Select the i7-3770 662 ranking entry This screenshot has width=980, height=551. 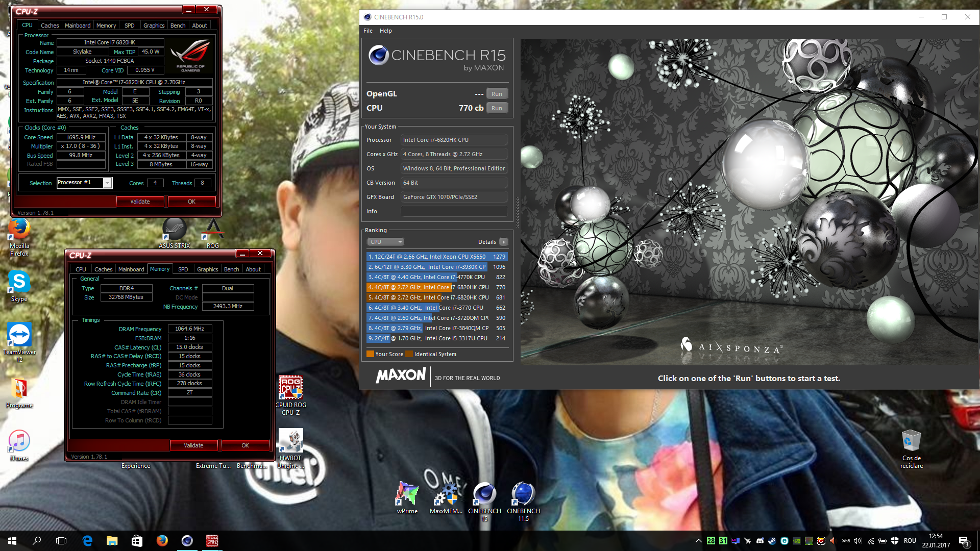coord(437,308)
